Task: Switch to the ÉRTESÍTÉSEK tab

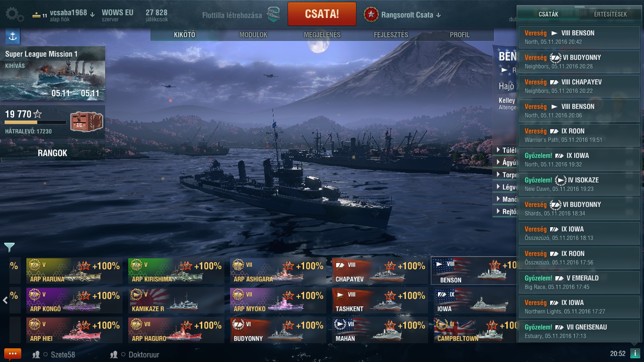Action: 610,14
